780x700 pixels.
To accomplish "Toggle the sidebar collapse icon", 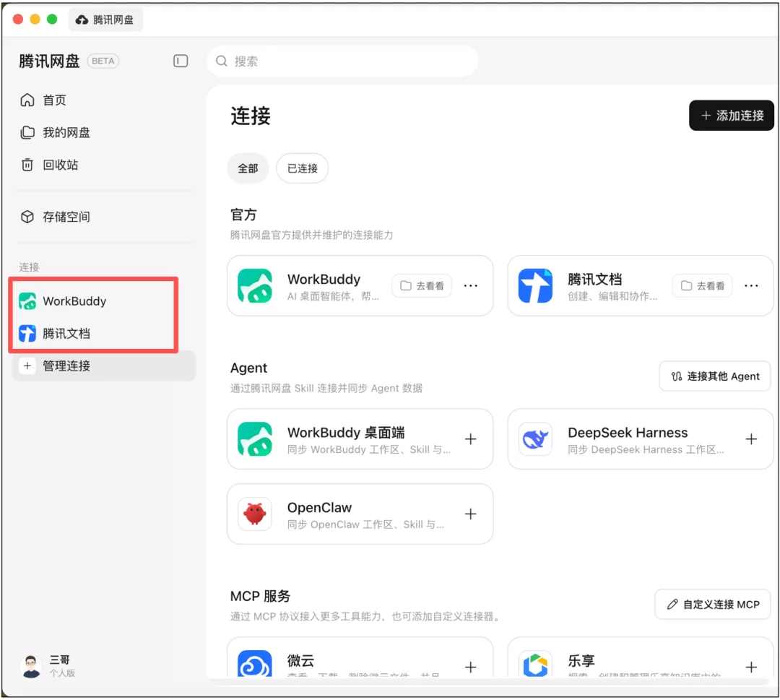I will [181, 61].
